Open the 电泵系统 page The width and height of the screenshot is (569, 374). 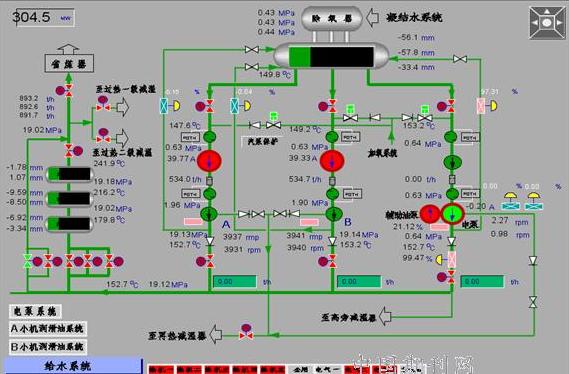tap(35, 311)
